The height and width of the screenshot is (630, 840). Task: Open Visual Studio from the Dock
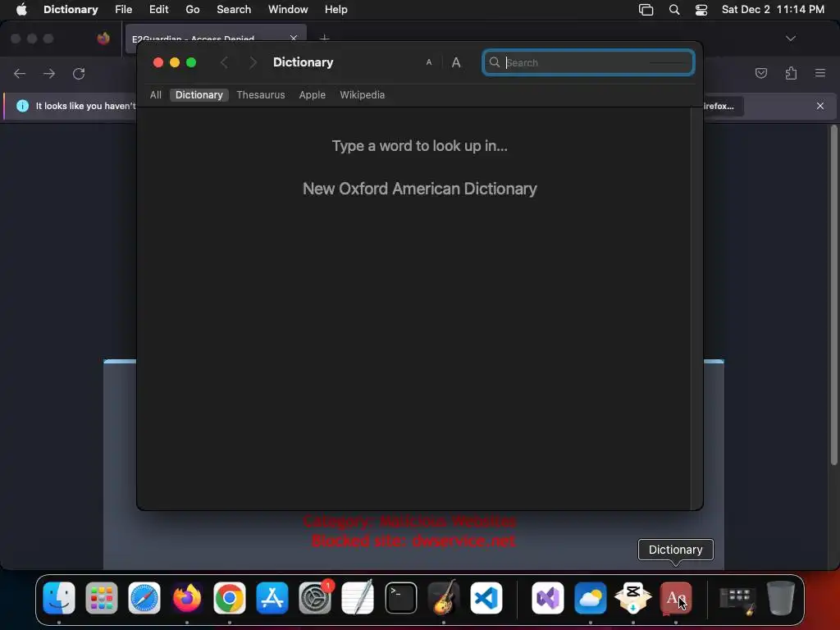(x=547, y=597)
